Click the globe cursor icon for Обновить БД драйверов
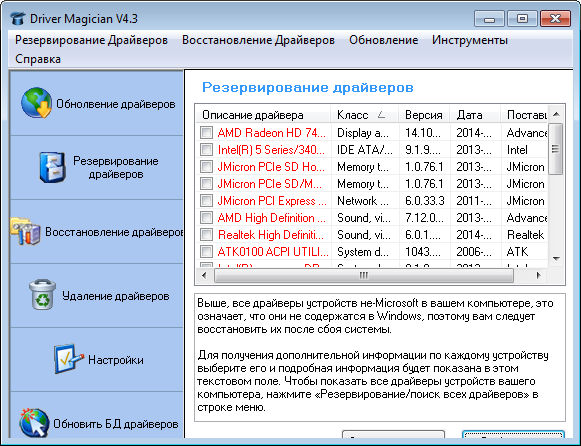Screen dimensions: 581x446 click(x=34, y=423)
